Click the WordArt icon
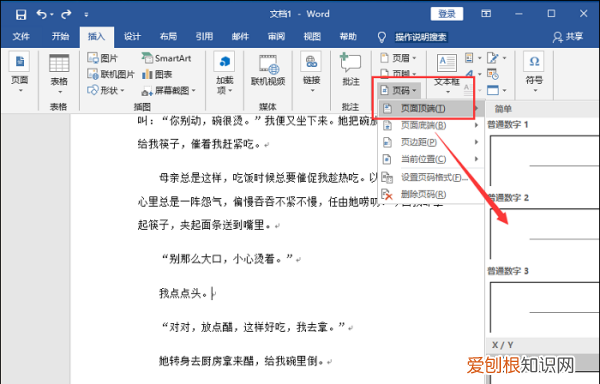 [469, 73]
